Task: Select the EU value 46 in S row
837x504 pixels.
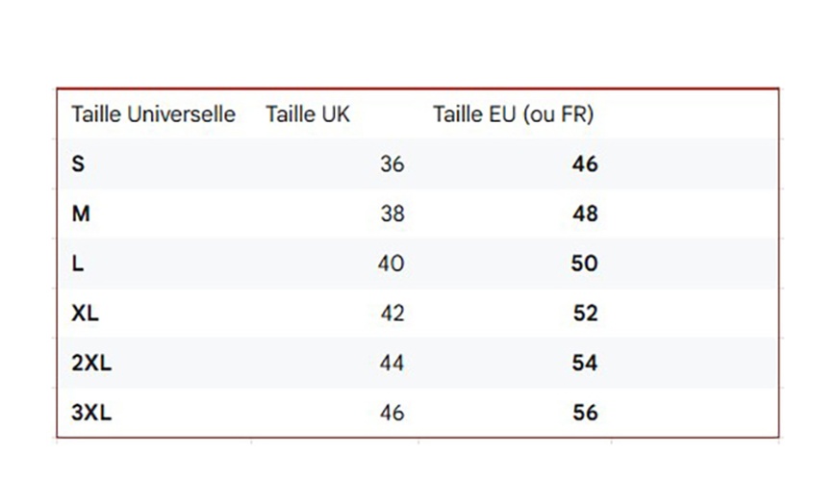Action: [x=584, y=164]
